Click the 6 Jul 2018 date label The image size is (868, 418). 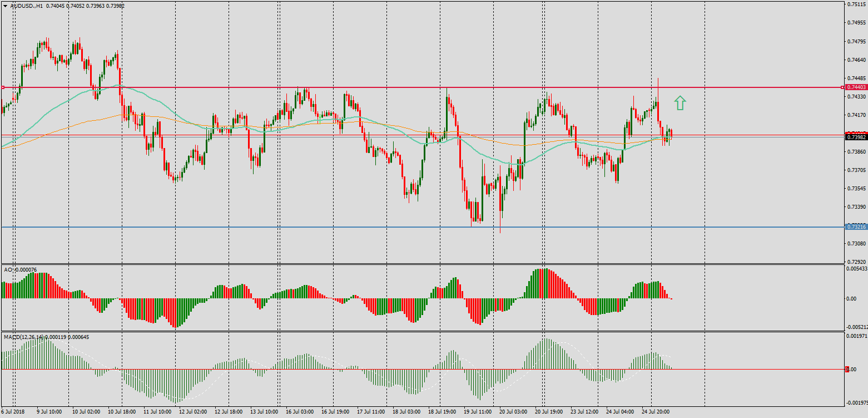coord(14,412)
